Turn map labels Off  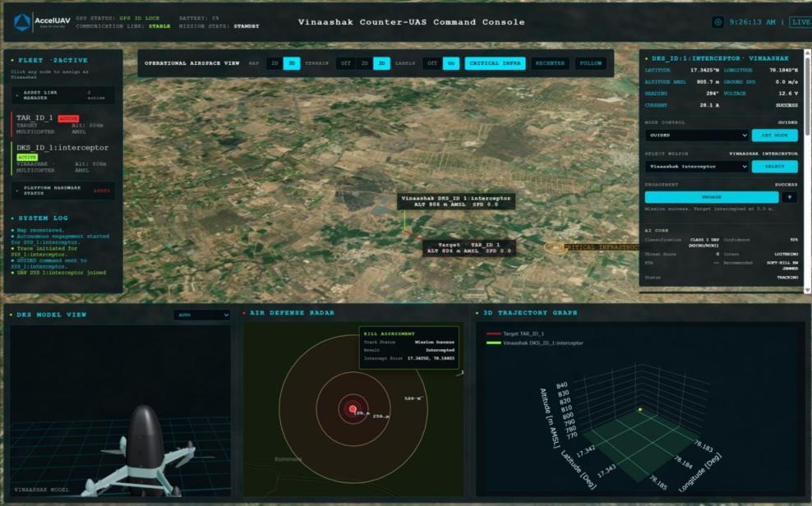click(432, 63)
